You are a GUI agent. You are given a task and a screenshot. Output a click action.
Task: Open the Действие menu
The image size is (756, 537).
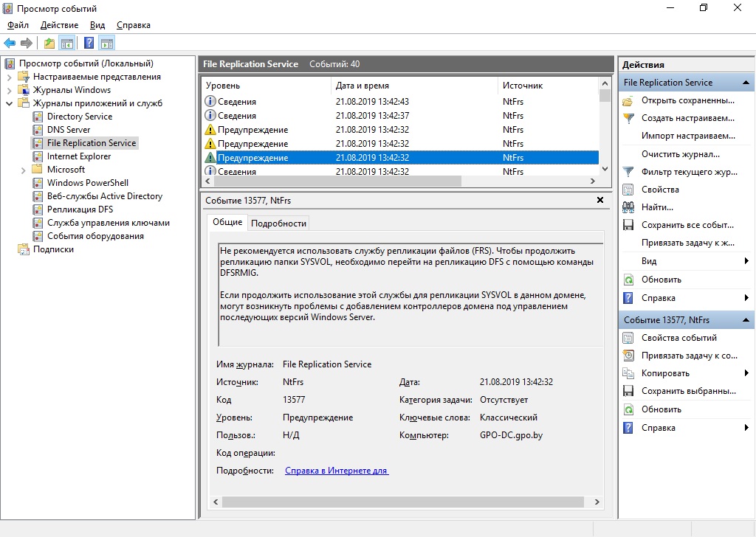tap(59, 25)
